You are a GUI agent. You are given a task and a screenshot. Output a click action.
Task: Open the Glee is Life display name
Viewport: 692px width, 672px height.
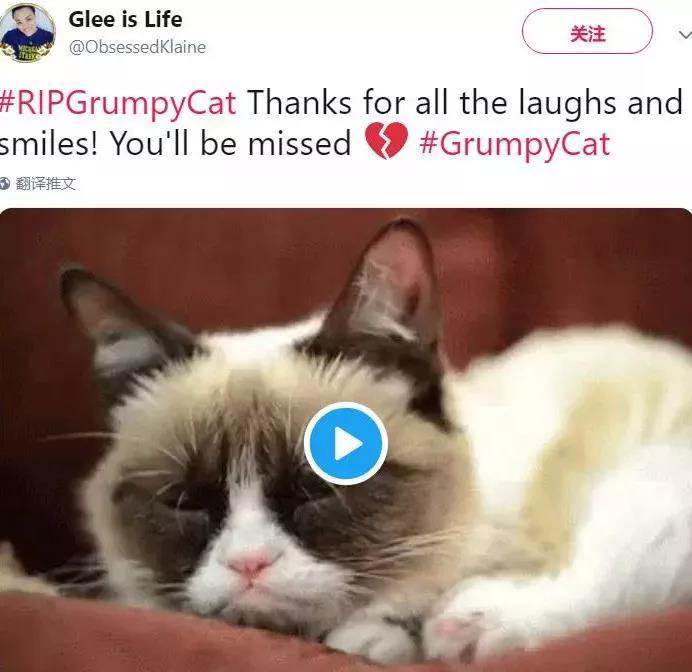tap(125, 19)
